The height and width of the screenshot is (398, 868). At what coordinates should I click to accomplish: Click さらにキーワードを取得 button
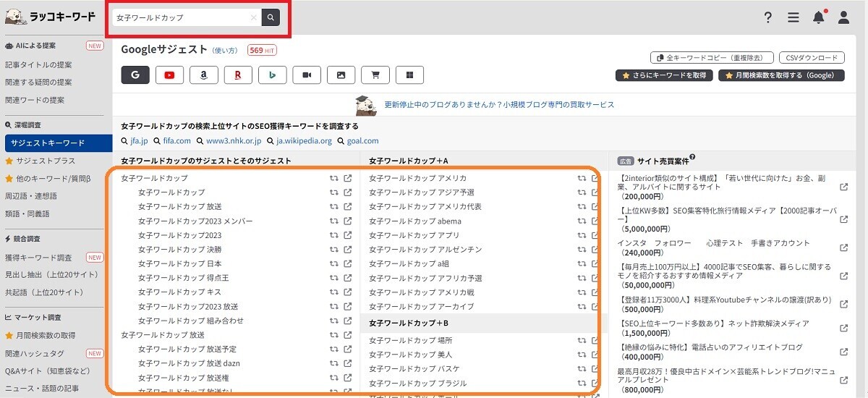664,75
